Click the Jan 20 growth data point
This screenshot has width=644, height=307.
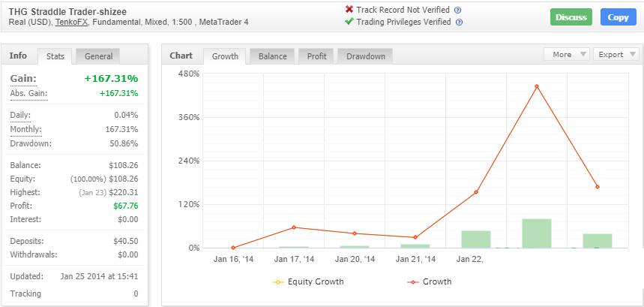(355, 233)
